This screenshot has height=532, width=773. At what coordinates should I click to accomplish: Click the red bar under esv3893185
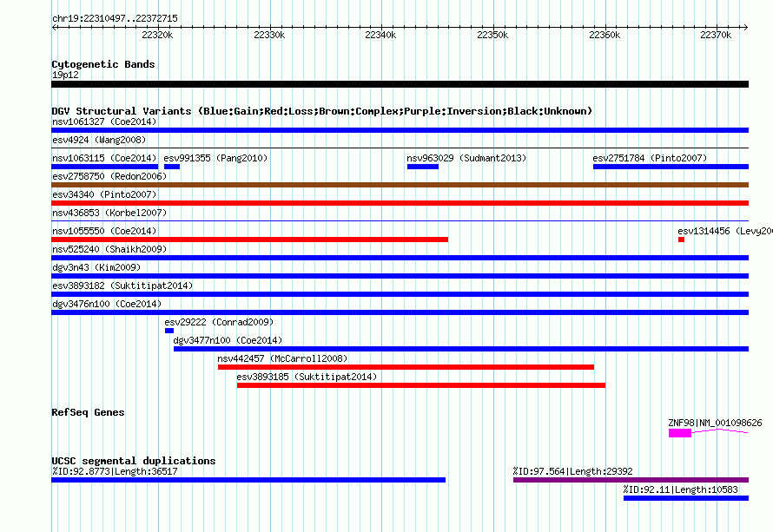pyautogui.click(x=421, y=385)
